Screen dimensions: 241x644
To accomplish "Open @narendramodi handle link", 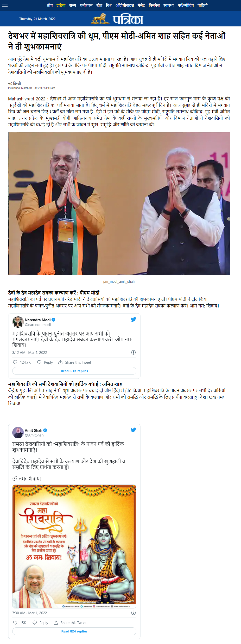I will (x=38, y=325).
